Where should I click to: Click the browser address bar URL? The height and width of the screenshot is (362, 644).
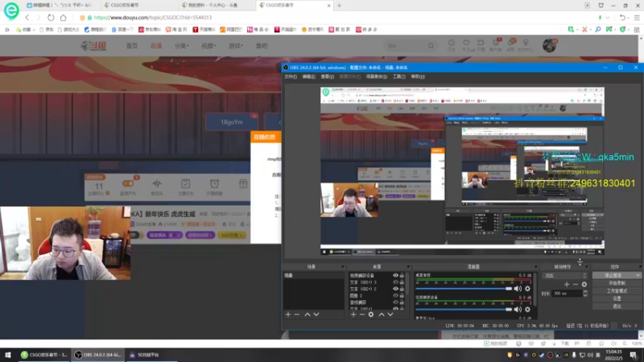coord(153,18)
